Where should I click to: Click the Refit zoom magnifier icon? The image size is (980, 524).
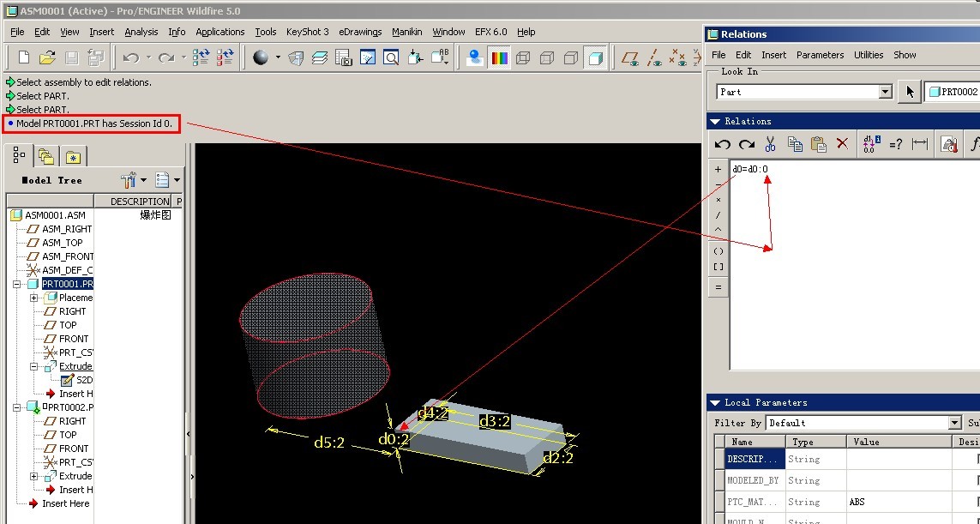(x=391, y=58)
